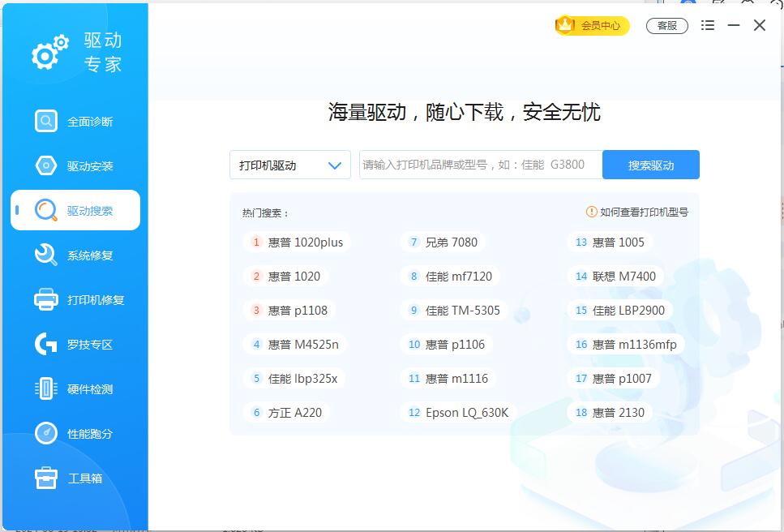Image resolution: width=784 pixels, height=532 pixels.
Task: Select hot search 惠普 p1007
Action: click(x=614, y=379)
